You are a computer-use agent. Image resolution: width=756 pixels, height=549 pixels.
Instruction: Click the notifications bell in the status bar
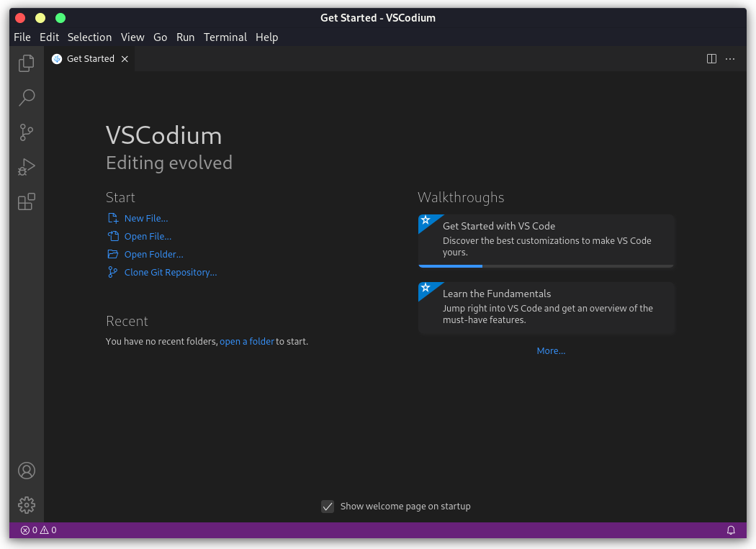click(x=731, y=530)
